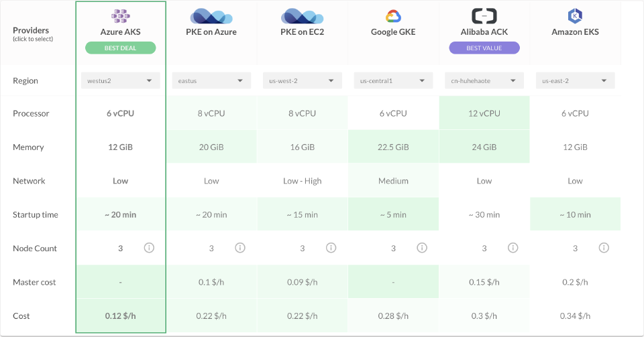This screenshot has width=644, height=337.
Task: Click the 24 GiB memory cell
Action: [x=484, y=147]
